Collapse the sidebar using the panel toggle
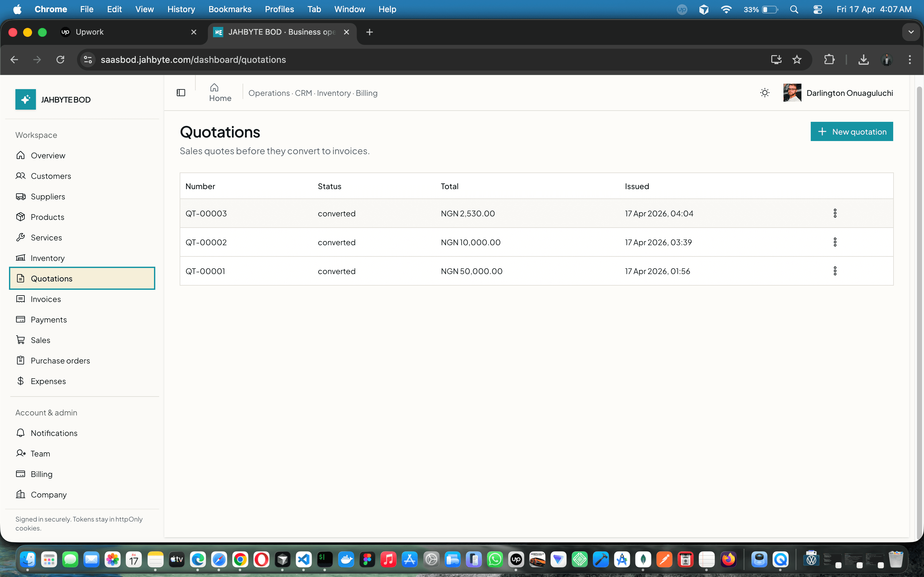Viewport: 924px width, 577px height. tap(181, 92)
